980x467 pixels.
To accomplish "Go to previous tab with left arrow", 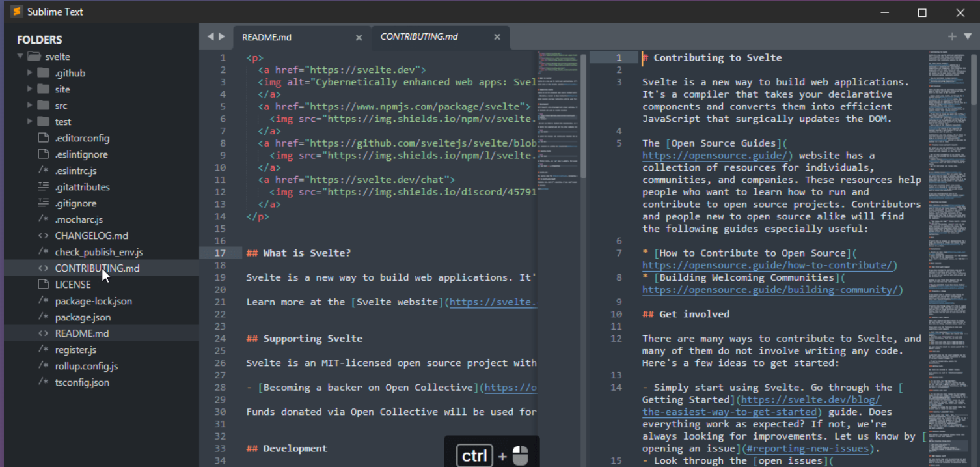I will click(x=210, y=37).
